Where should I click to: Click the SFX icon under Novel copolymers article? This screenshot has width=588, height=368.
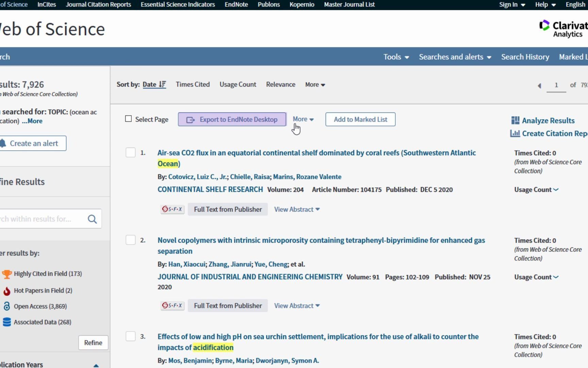point(172,306)
